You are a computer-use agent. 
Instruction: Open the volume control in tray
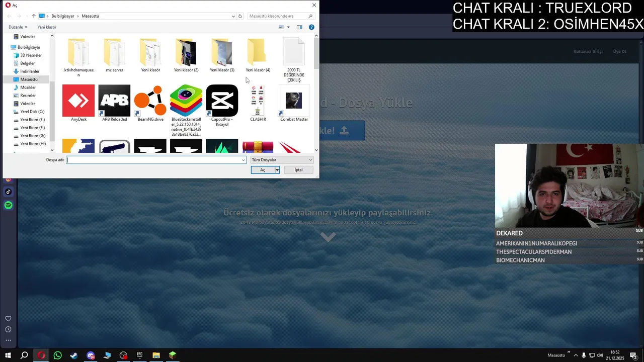click(600, 355)
